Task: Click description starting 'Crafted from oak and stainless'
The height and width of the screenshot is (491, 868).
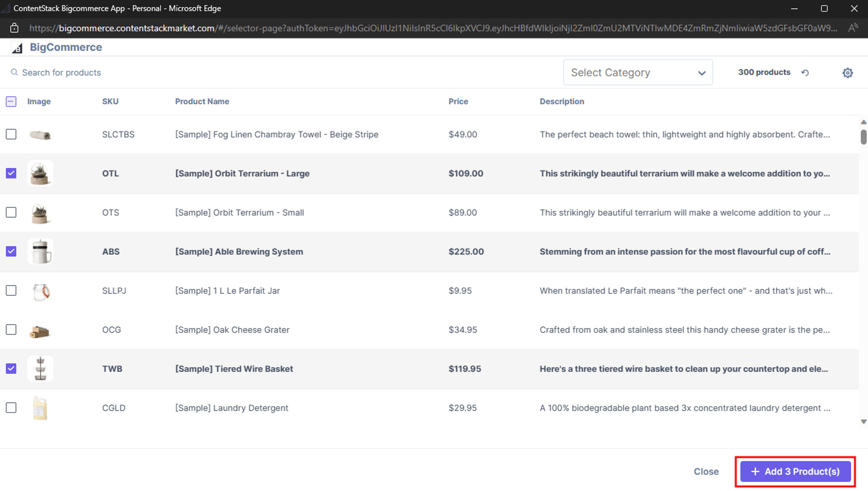Action: click(685, 329)
